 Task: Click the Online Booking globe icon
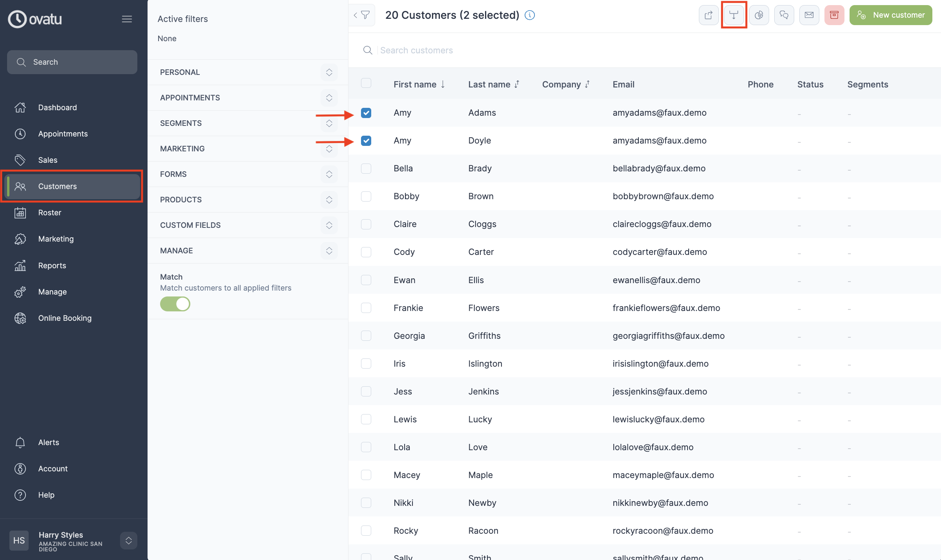pyautogui.click(x=20, y=318)
